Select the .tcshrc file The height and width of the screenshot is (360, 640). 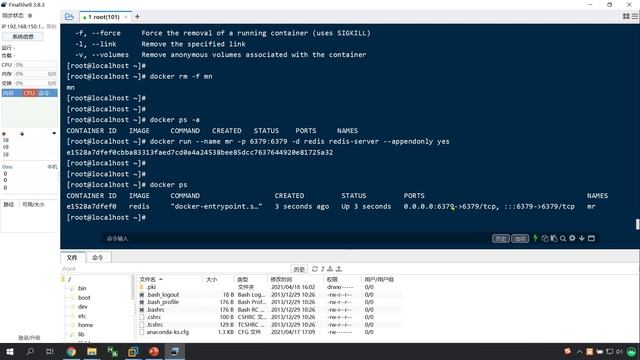click(269, 324)
